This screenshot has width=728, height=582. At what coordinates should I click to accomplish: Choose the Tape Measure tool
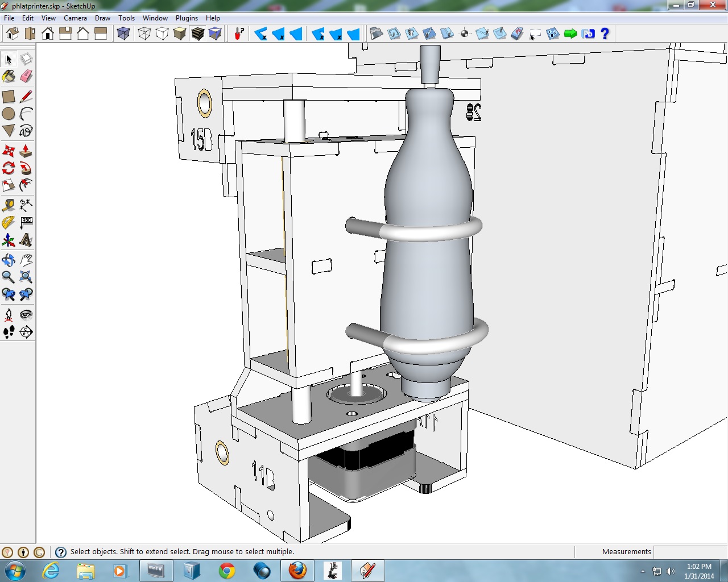pos(9,205)
